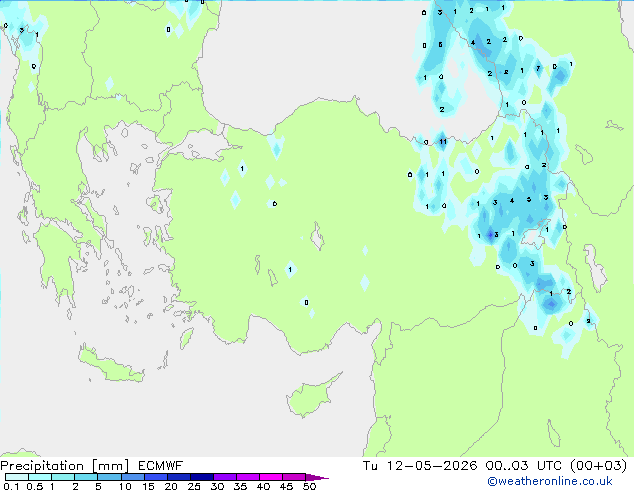Image resolution: width=634 pixels, height=490 pixels.
Task: Click legend scale label "35"
Action: tap(240, 486)
